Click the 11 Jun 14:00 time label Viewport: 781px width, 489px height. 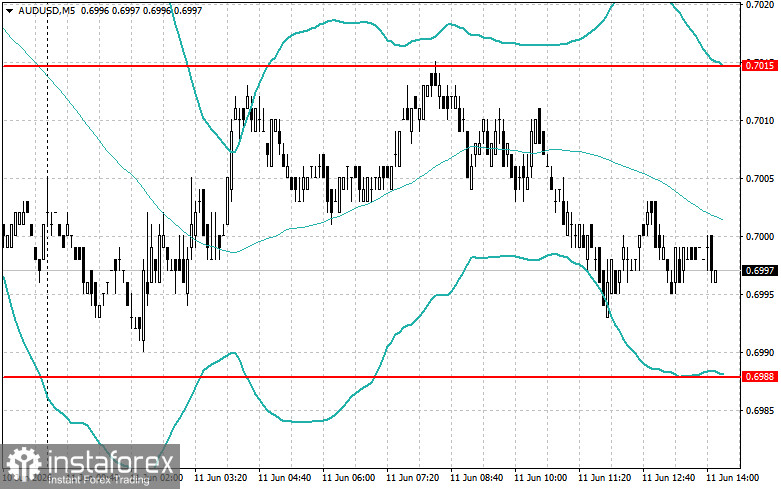pyautogui.click(x=733, y=478)
